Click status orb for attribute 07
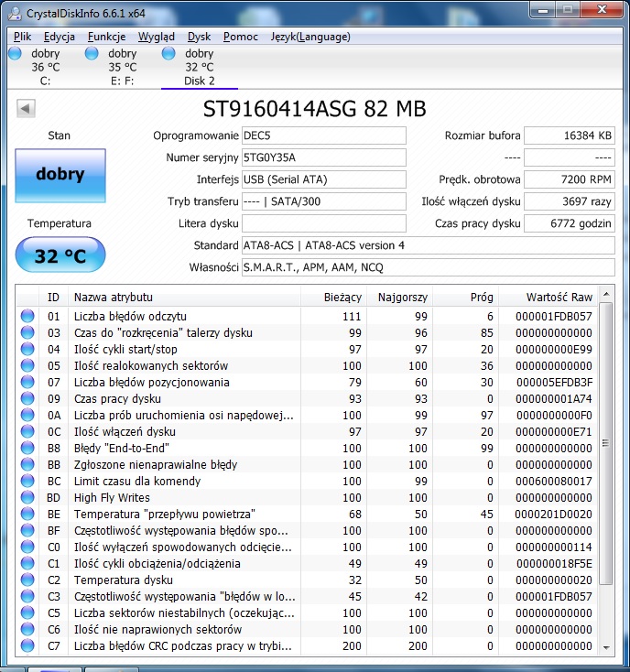The height and width of the screenshot is (672, 630). pos(27,383)
